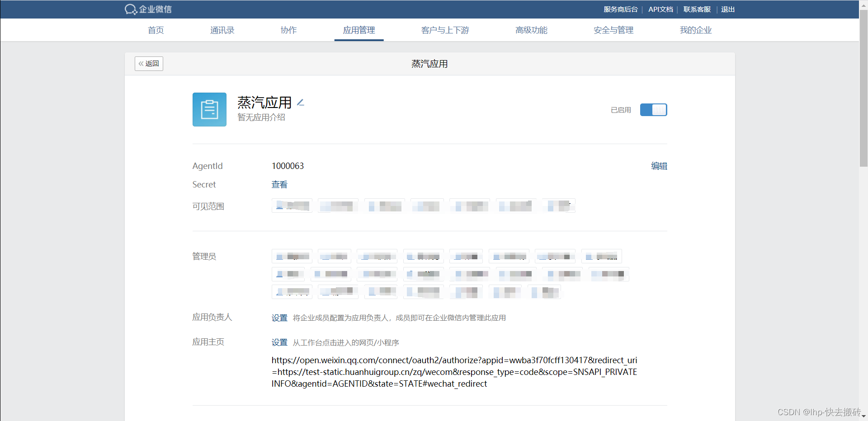Log out via the 退出 link
This screenshot has width=868, height=421.
(727, 9)
